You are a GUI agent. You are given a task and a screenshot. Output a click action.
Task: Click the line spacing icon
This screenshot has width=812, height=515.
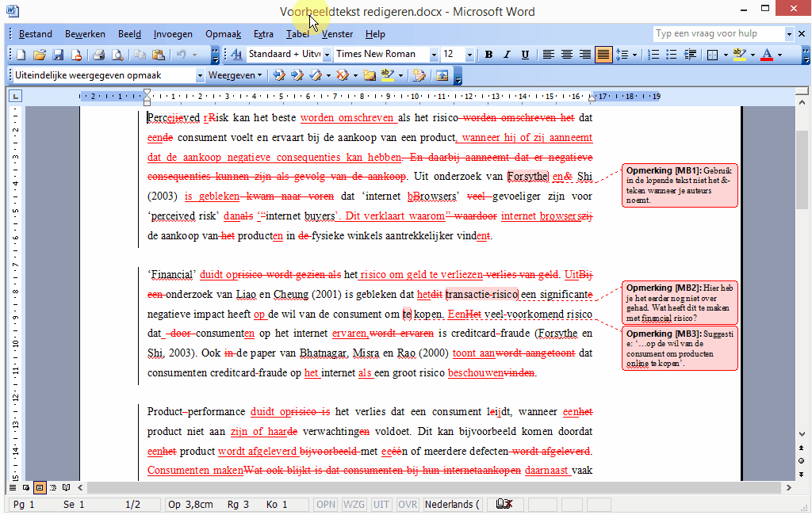point(622,55)
